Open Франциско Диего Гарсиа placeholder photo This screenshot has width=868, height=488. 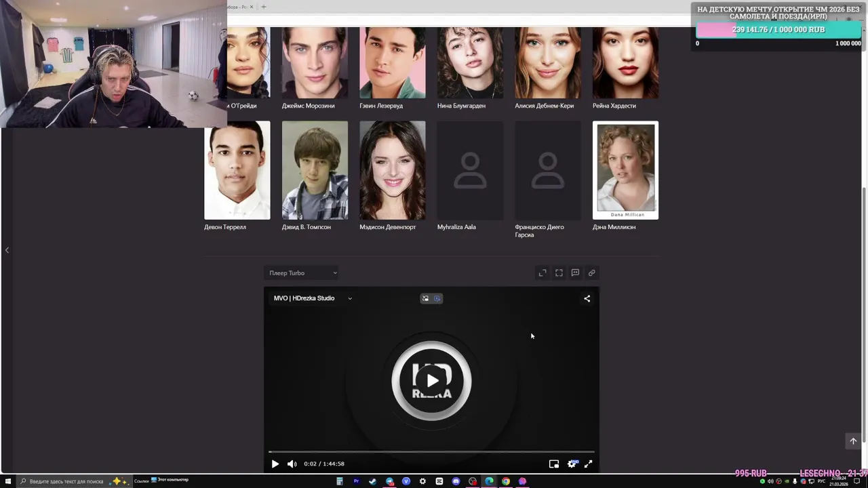click(548, 170)
